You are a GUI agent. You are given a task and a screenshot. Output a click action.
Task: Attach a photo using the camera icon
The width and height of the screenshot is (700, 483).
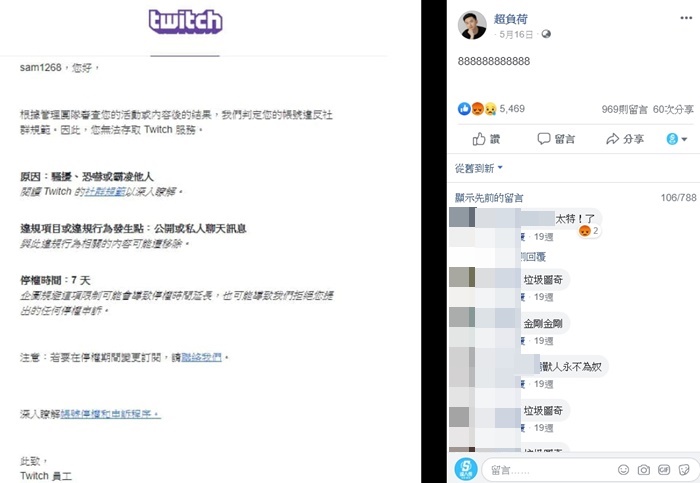pos(644,469)
